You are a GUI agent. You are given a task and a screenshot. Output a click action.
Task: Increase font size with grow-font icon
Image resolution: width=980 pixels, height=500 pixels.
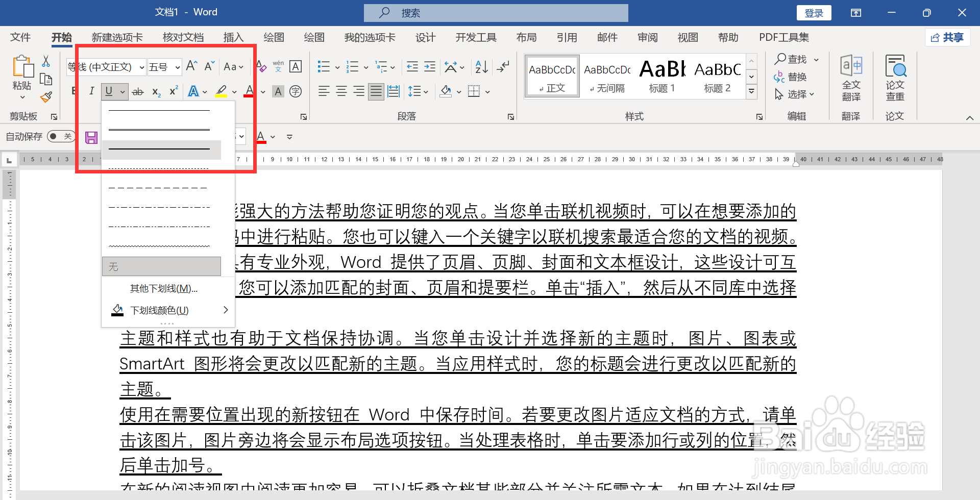[x=191, y=66]
